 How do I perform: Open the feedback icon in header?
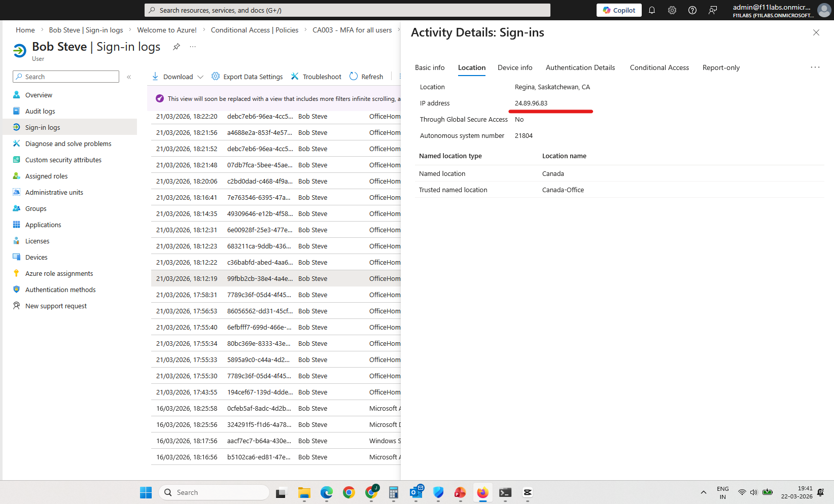click(x=713, y=10)
